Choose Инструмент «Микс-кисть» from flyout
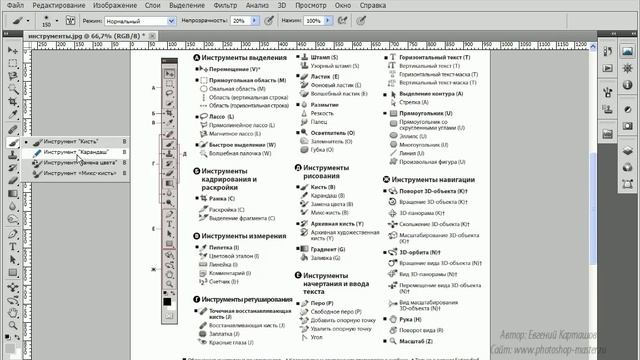 coord(76,173)
